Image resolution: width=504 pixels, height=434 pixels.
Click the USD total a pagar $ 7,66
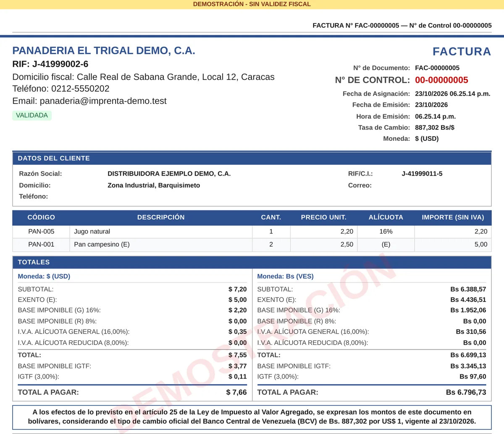(236, 392)
